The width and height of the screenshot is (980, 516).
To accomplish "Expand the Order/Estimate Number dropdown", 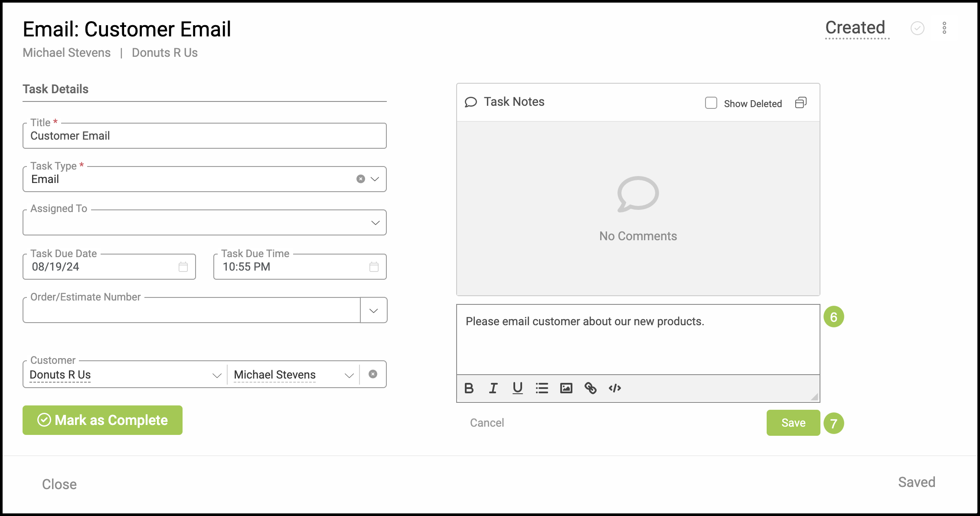I will [x=373, y=310].
